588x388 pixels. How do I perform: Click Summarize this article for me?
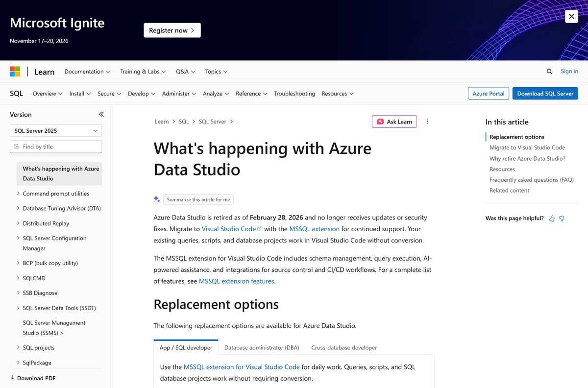pos(198,199)
